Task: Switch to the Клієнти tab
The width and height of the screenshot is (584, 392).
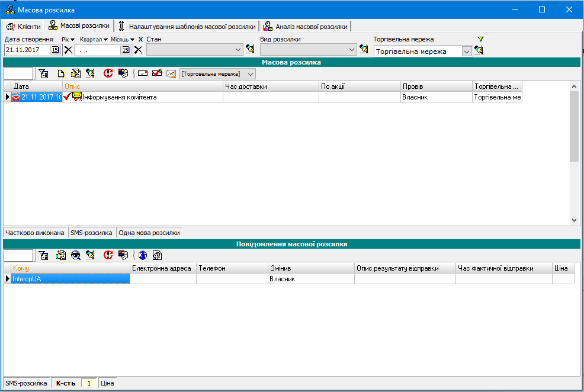Action: (24, 27)
